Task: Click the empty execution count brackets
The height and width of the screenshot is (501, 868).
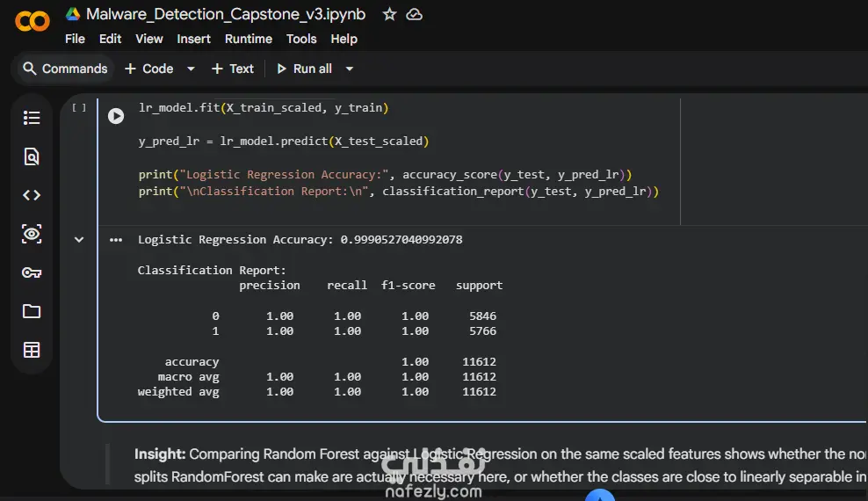Action: pyautogui.click(x=79, y=108)
